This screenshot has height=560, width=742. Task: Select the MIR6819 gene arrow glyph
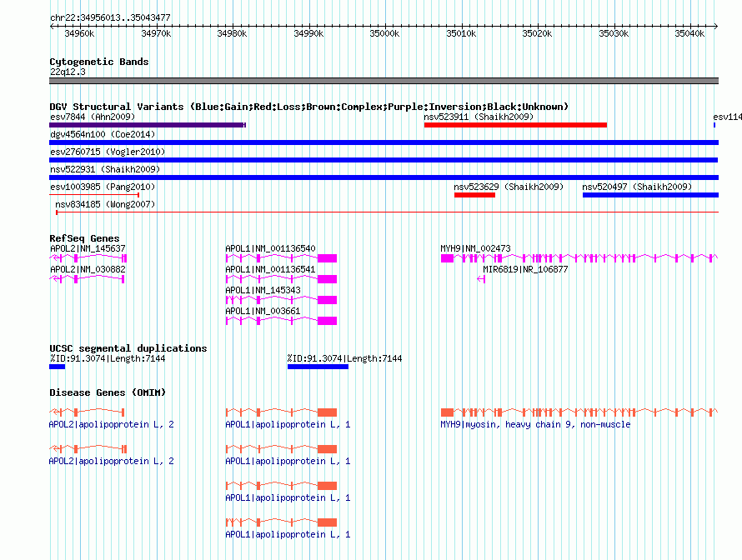coord(481,279)
